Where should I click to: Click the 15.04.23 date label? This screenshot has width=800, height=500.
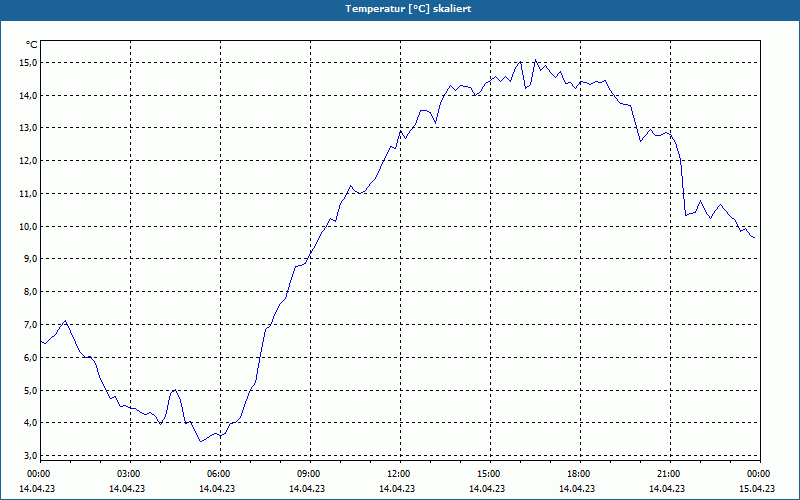[757, 488]
